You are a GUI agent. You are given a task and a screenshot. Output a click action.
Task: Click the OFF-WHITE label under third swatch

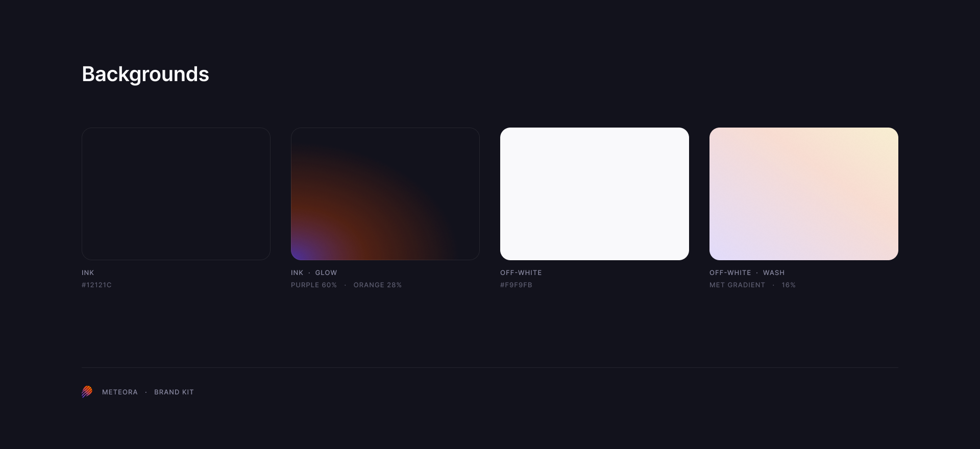coord(521,273)
